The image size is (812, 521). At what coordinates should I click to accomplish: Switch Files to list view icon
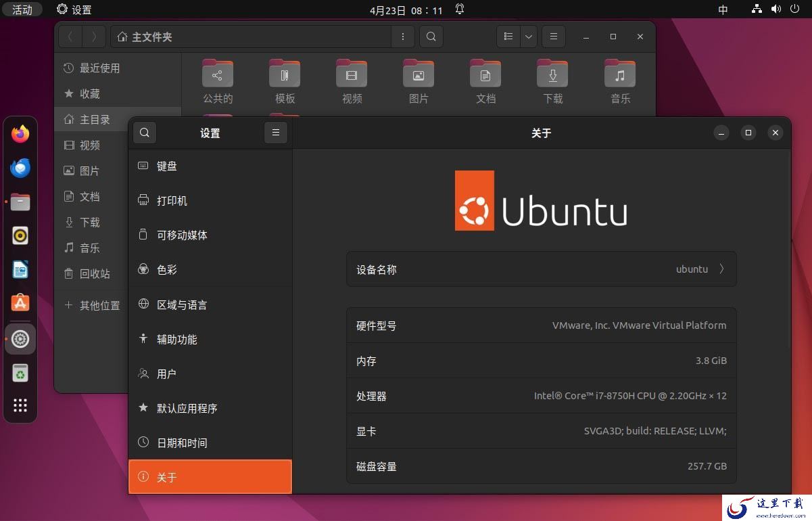(x=508, y=37)
